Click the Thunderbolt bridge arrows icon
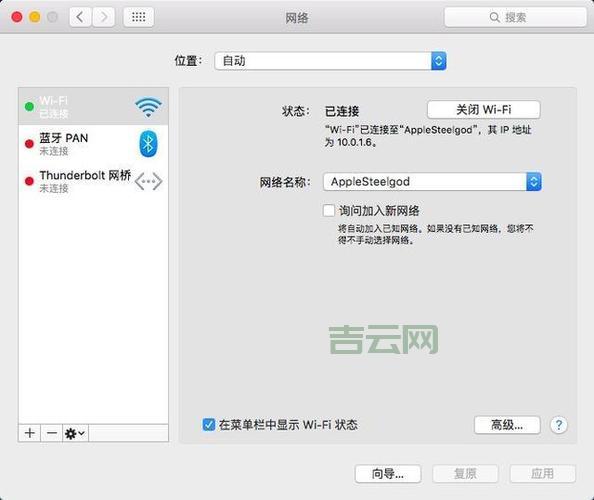 pos(148,181)
